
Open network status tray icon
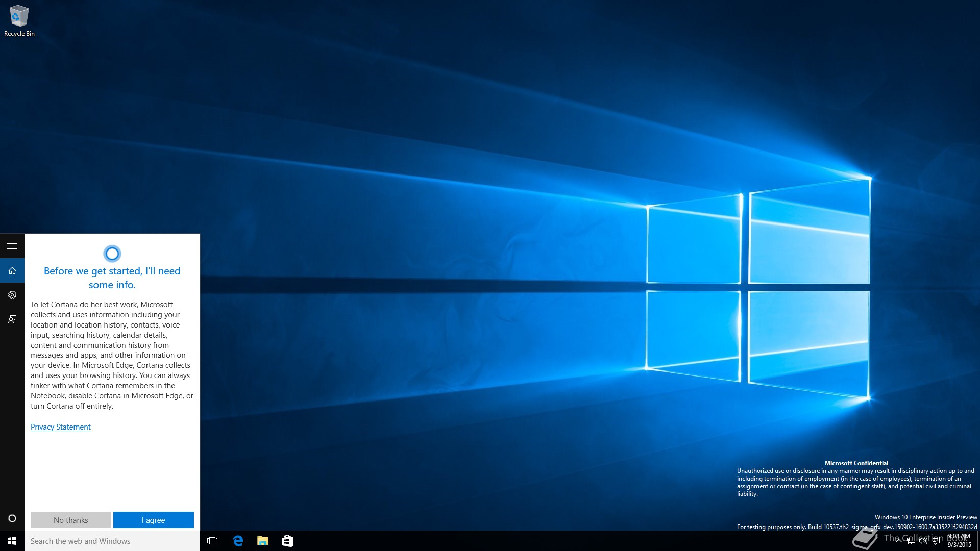click(x=911, y=541)
